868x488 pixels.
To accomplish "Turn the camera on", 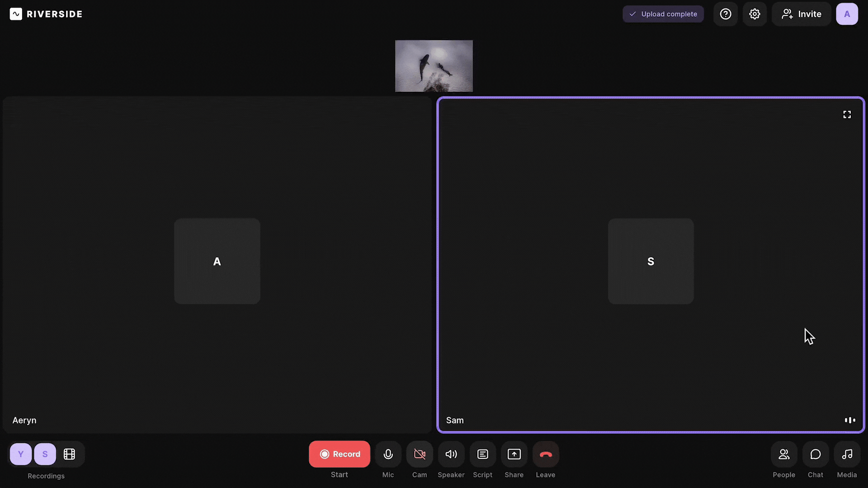I will [420, 454].
